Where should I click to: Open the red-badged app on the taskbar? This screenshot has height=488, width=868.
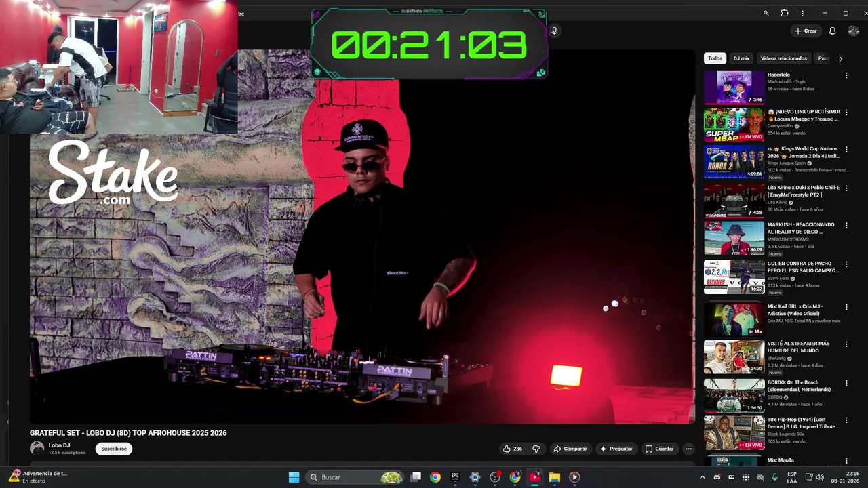pyautogui.click(x=495, y=477)
